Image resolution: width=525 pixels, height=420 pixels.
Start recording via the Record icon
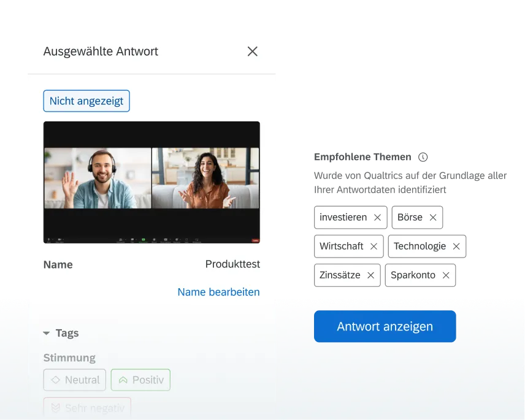155,239
